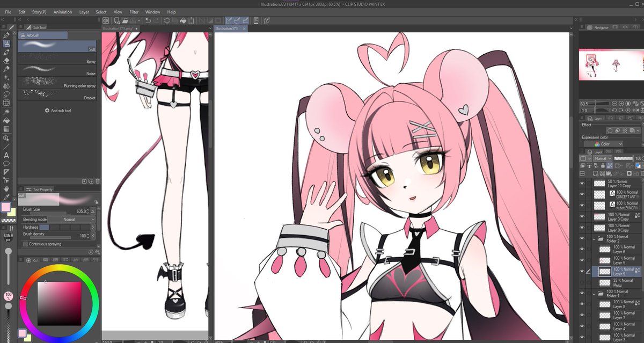The height and width of the screenshot is (343, 644).
Task: Enable the Continuous spraying checkbox
Action: tap(25, 244)
